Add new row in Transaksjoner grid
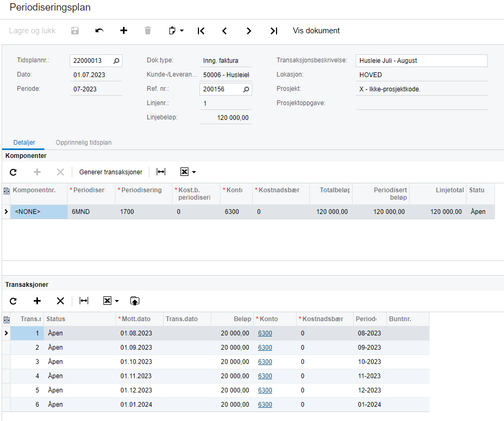This screenshot has width=504, height=421. tap(37, 301)
